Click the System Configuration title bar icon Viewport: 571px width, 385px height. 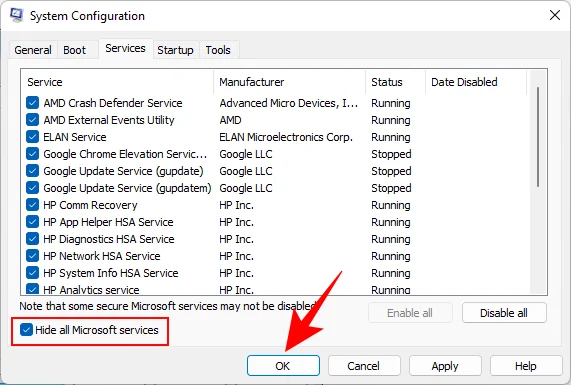(16, 15)
